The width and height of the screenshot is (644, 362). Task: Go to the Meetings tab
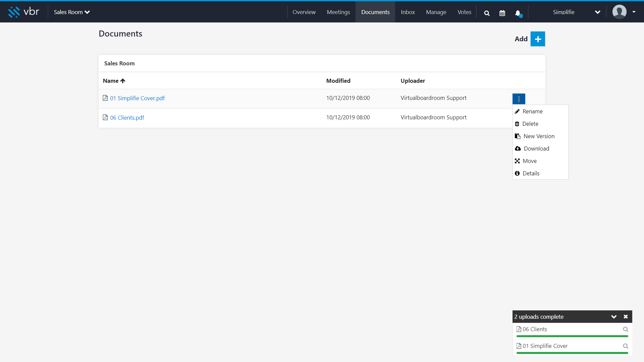[338, 12]
